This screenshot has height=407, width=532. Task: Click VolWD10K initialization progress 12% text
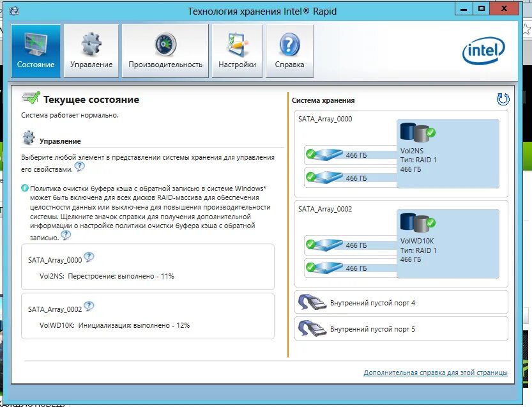click(x=115, y=325)
